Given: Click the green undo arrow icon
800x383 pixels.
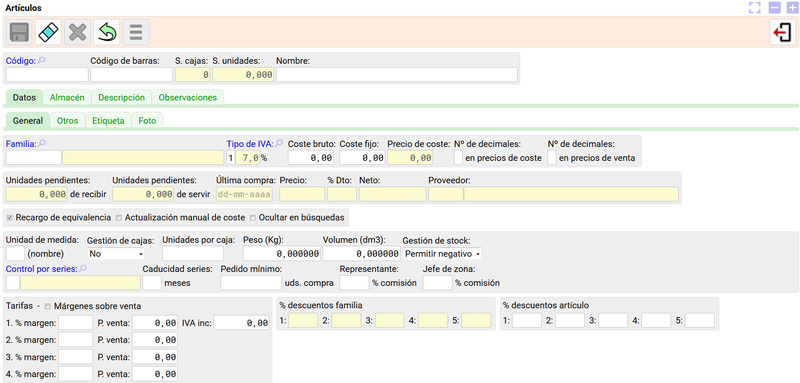Looking at the screenshot, I should [x=107, y=32].
